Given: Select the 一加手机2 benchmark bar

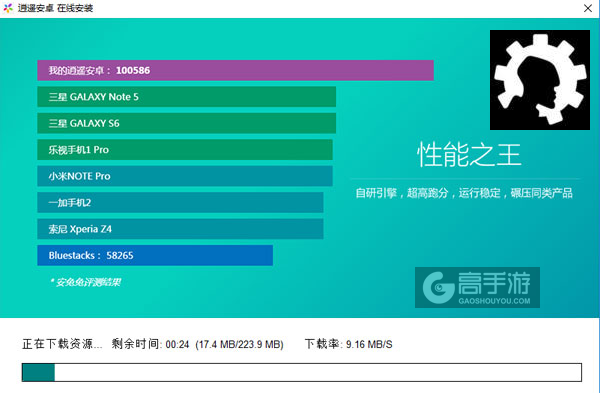Looking at the screenshot, I should click(180, 202).
